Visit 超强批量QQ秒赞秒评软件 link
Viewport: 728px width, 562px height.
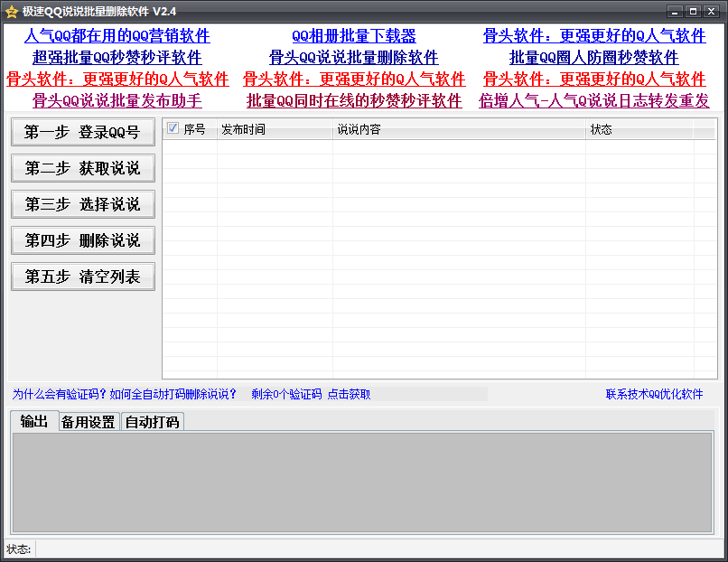(x=117, y=58)
